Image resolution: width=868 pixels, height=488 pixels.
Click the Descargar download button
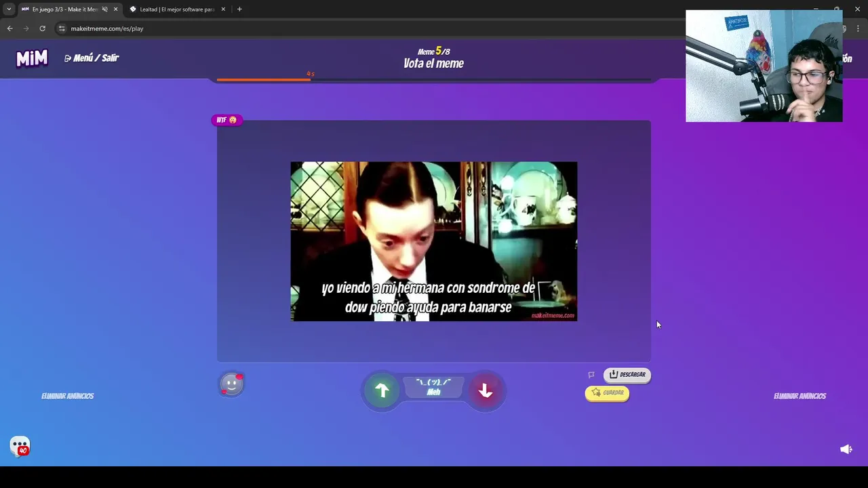pos(627,374)
